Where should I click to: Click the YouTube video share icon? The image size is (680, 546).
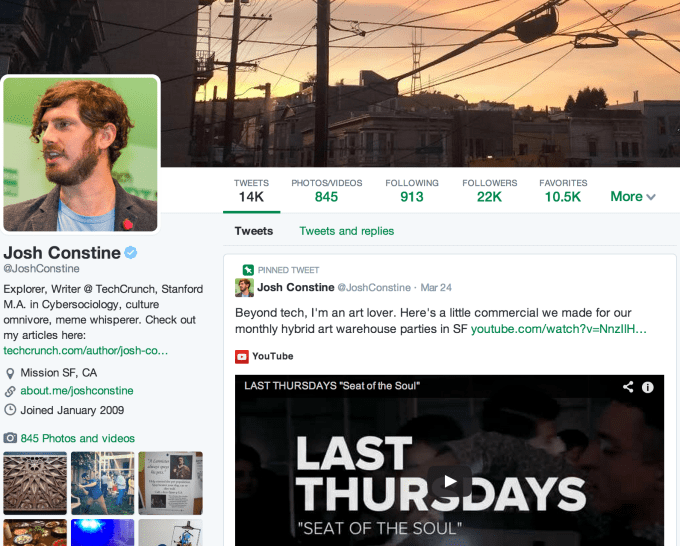click(628, 387)
